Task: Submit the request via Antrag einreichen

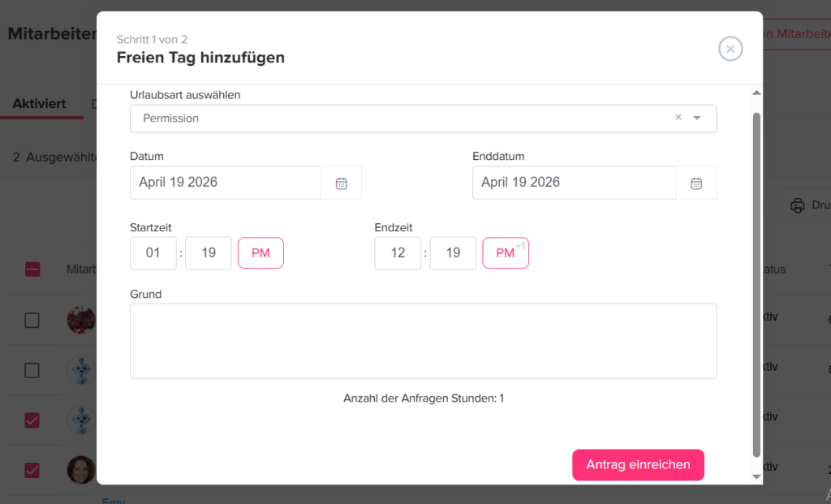Action: (638, 464)
